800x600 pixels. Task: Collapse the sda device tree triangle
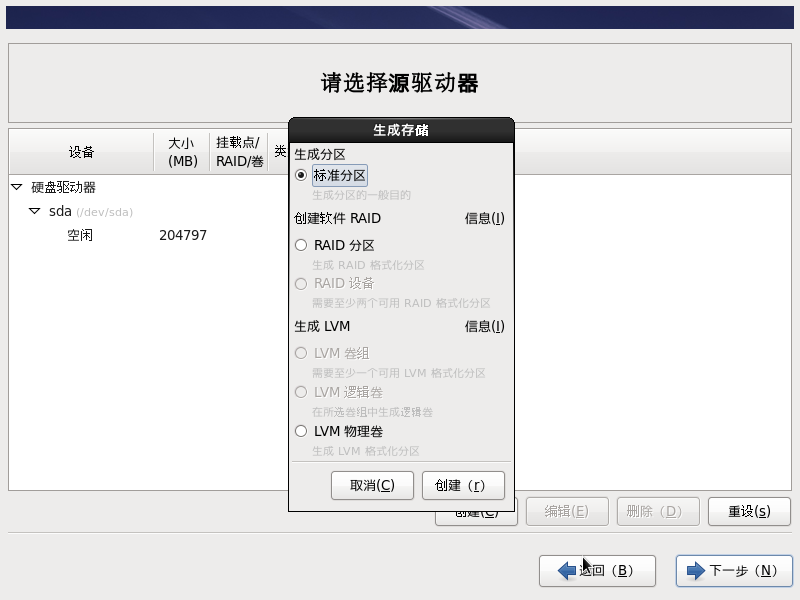(x=35, y=211)
